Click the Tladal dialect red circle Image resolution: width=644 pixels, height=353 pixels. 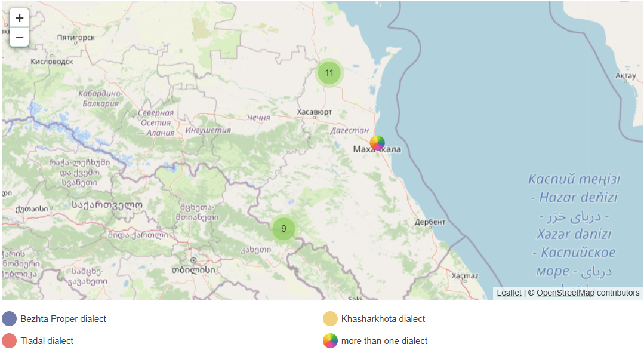coord(10,341)
